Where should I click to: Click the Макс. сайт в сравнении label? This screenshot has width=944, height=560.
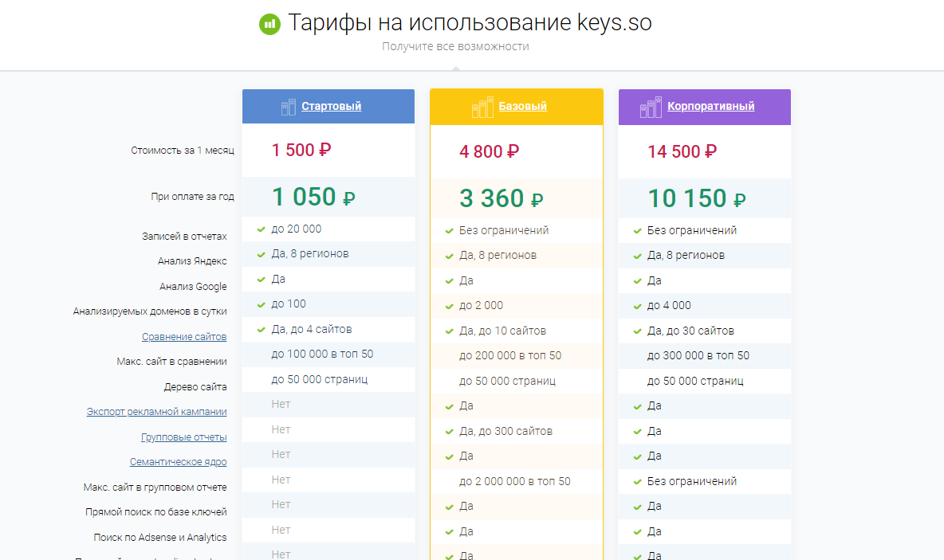(171, 362)
